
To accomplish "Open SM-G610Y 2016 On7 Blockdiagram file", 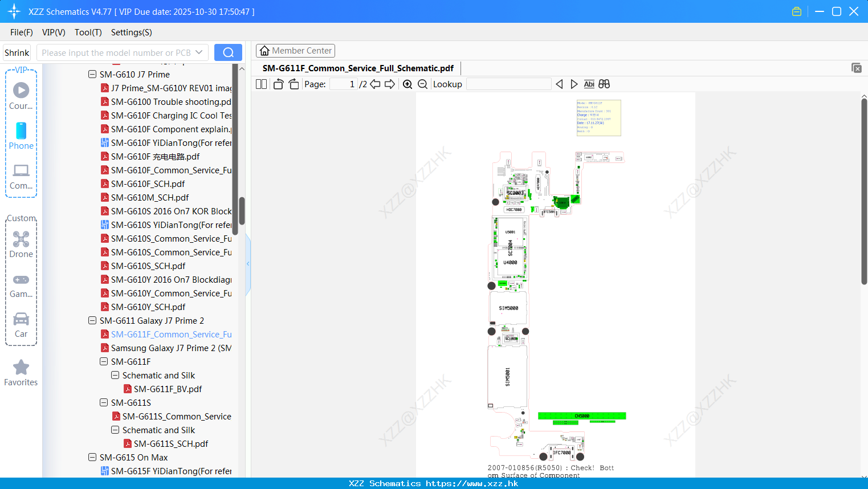I will point(166,279).
